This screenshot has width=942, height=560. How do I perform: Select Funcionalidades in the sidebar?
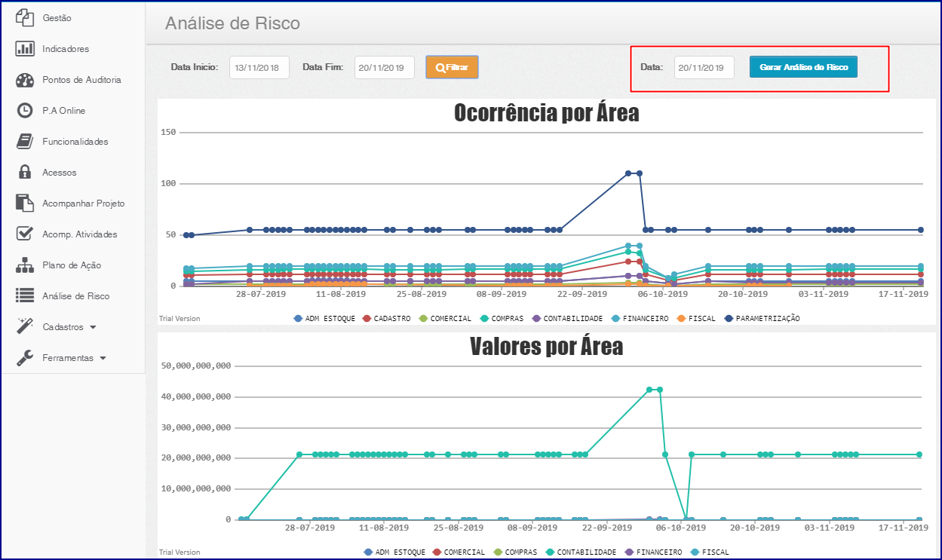tap(75, 142)
